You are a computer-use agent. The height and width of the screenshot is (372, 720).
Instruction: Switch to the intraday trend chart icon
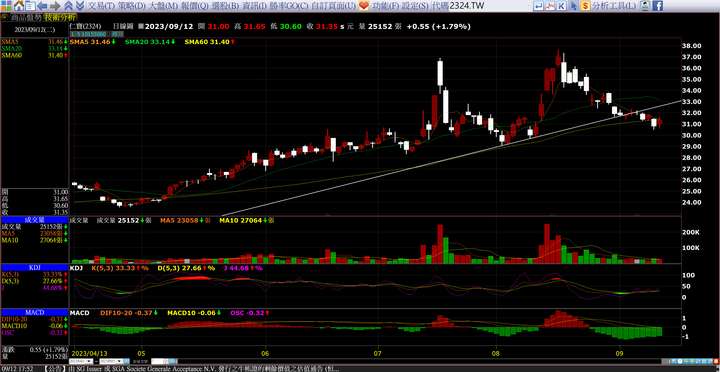point(550,6)
